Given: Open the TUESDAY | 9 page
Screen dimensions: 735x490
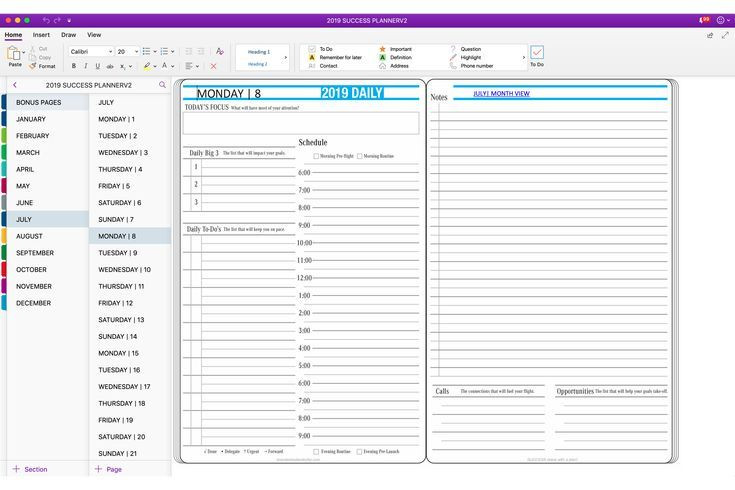Looking at the screenshot, I should [130, 253].
